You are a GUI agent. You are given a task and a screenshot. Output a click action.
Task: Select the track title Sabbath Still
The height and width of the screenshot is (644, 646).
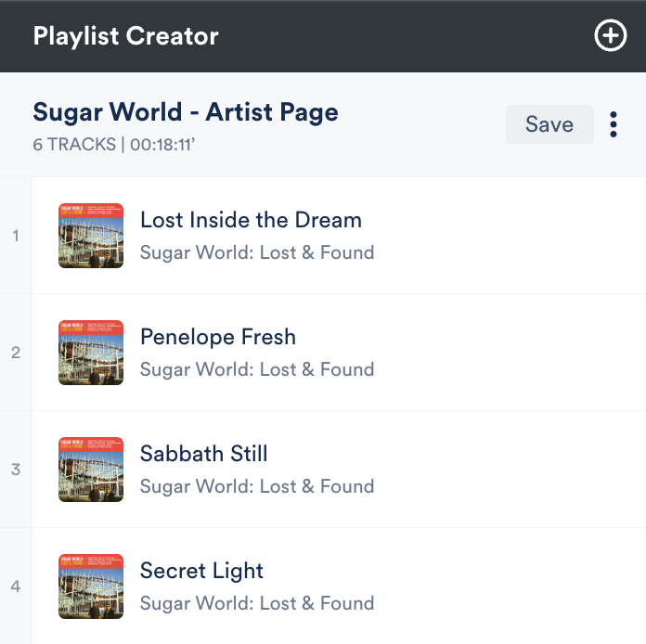[204, 454]
